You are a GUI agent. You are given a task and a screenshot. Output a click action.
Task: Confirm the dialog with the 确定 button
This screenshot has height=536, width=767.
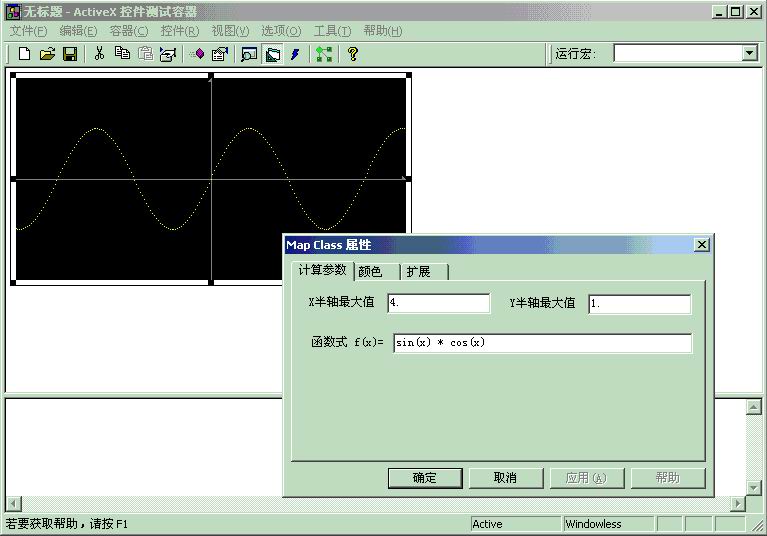click(x=425, y=478)
